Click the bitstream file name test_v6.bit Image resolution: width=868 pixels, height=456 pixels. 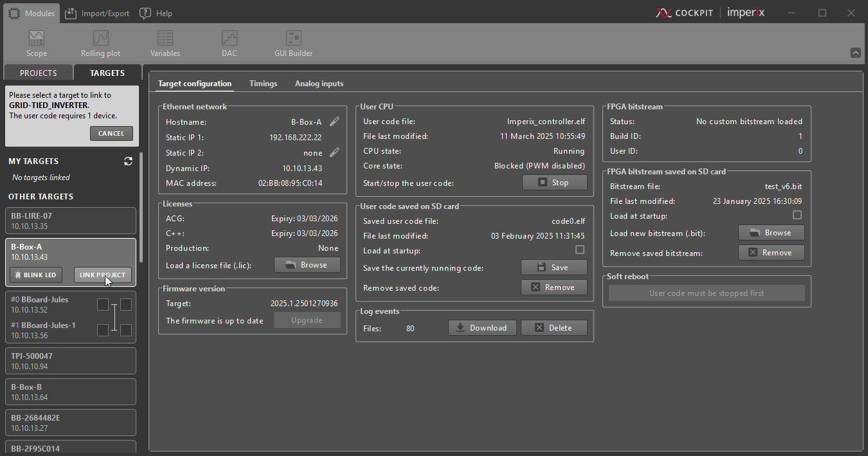point(783,187)
